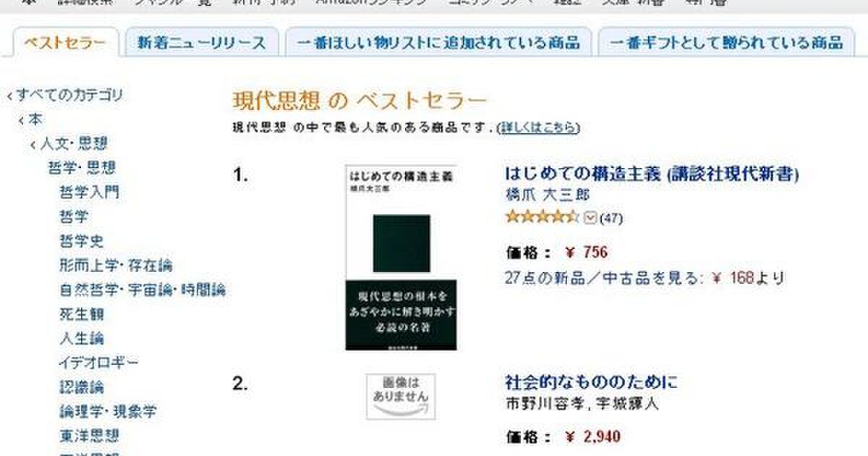Open 社会的なもののために title link
Screen dimensions: 868x456
pos(591,382)
